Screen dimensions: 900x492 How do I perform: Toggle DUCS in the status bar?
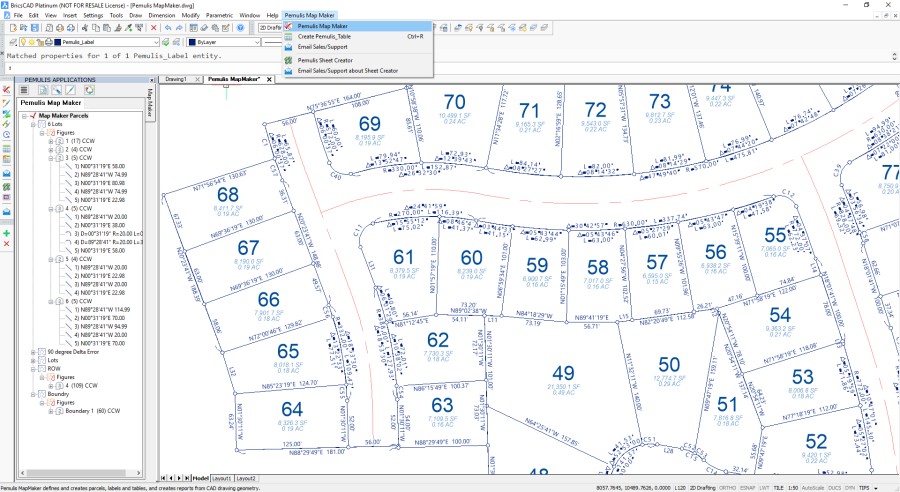click(834, 487)
